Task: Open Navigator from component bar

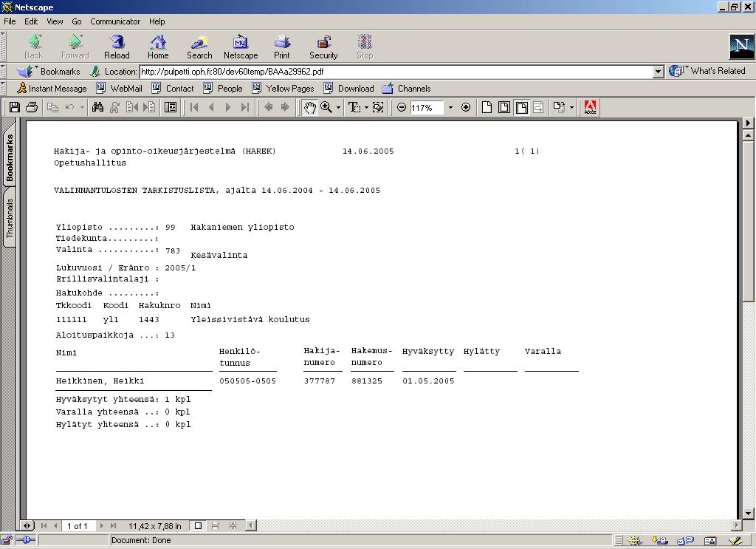Action: (634, 541)
